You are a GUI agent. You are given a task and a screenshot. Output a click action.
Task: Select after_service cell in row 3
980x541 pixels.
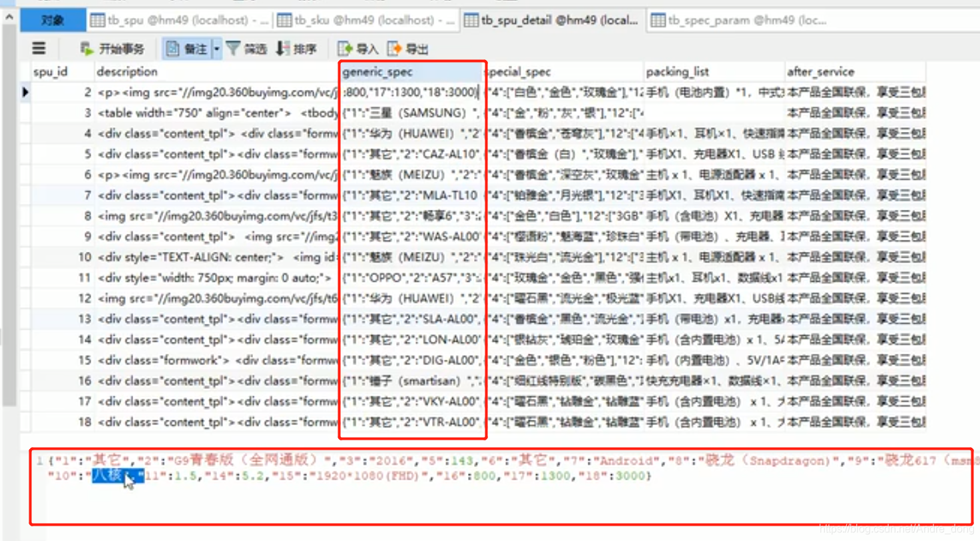855,113
